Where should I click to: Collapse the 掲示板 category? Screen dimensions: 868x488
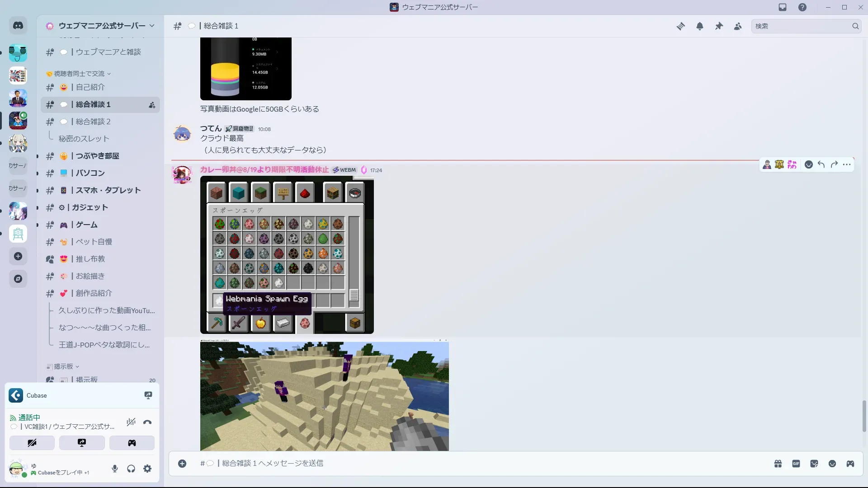[63, 366]
